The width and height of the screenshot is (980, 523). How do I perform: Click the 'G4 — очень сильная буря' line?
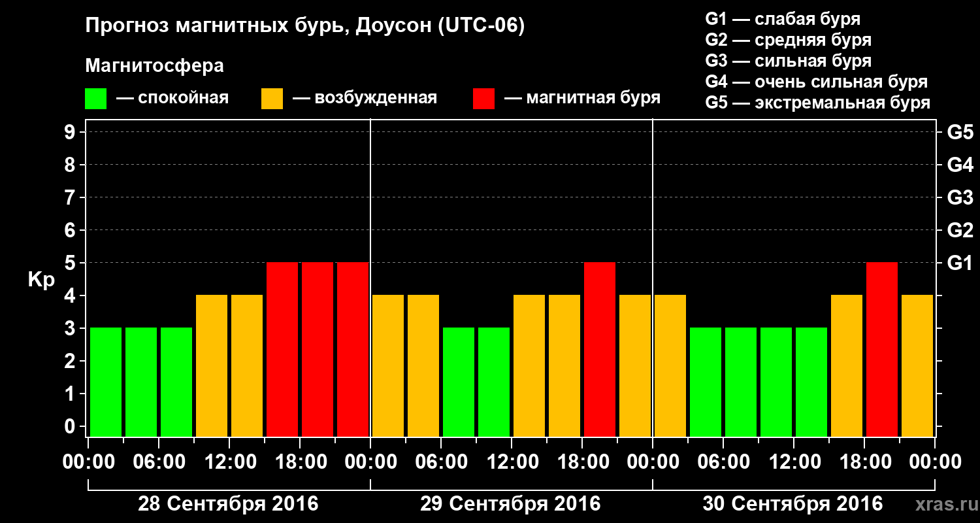[x=816, y=82]
